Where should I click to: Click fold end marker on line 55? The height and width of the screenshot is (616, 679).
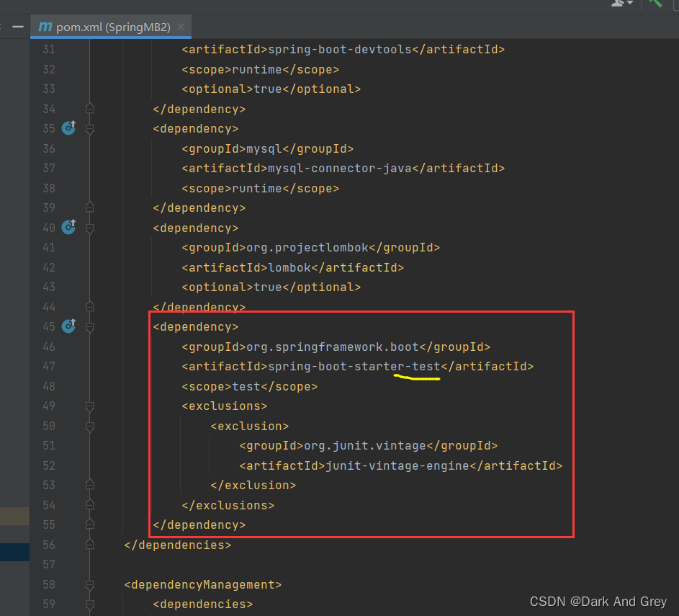pyautogui.click(x=90, y=525)
